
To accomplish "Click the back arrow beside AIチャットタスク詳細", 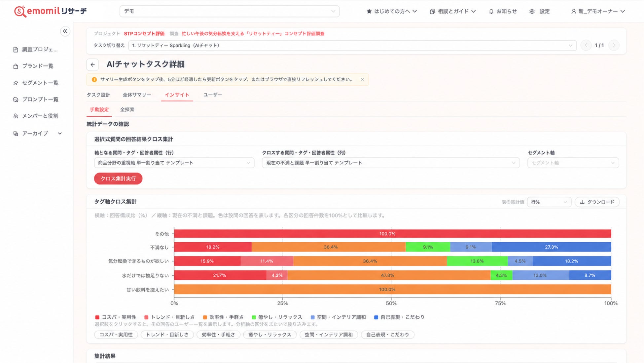I will click(92, 64).
